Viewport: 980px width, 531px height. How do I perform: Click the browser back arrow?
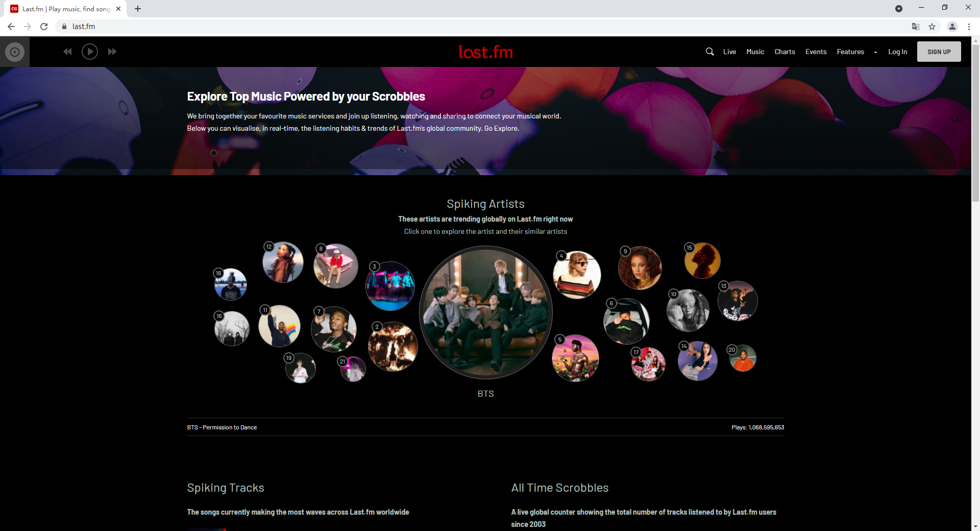[x=11, y=26]
